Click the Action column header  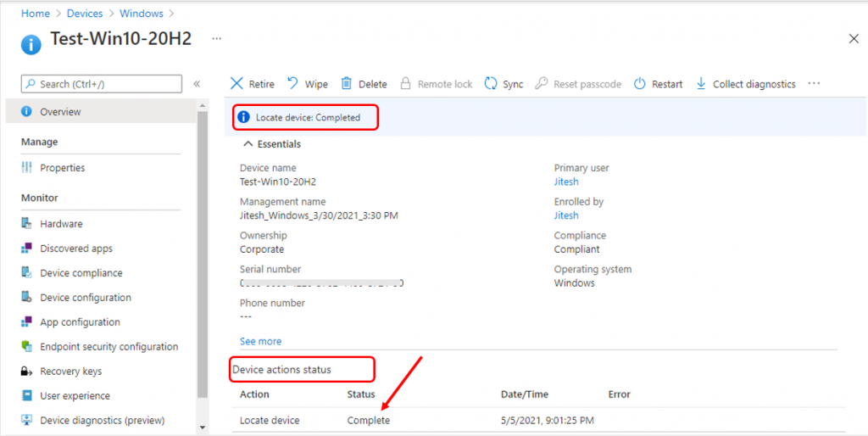click(x=254, y=394)
